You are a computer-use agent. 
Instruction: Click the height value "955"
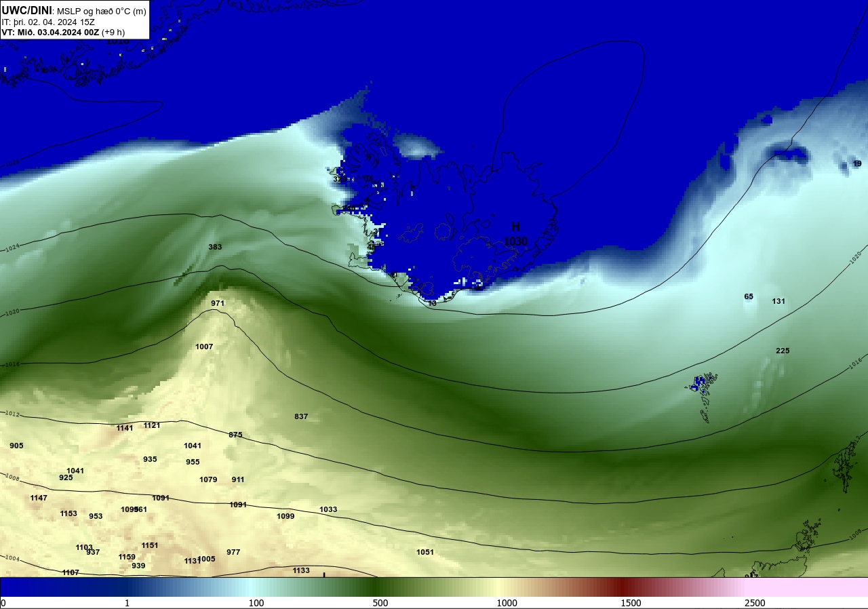pos(193,462)
